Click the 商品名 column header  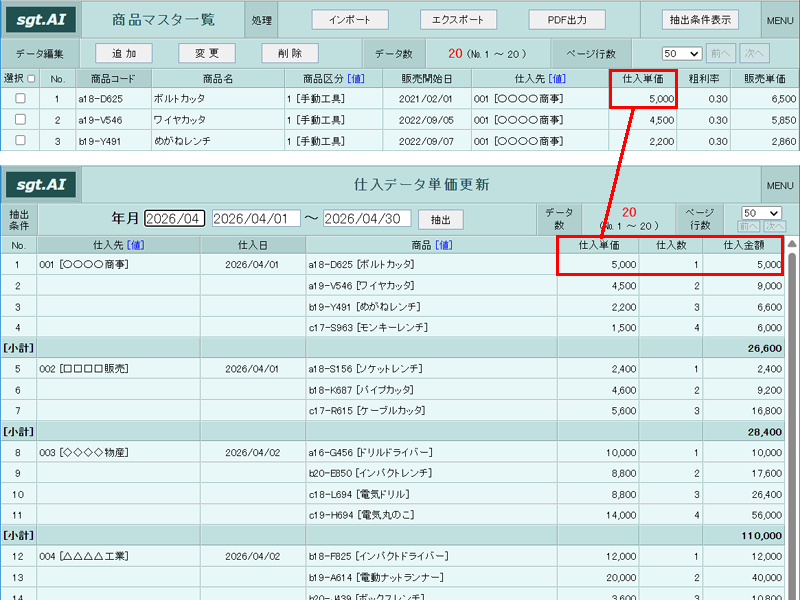(218, 79)
